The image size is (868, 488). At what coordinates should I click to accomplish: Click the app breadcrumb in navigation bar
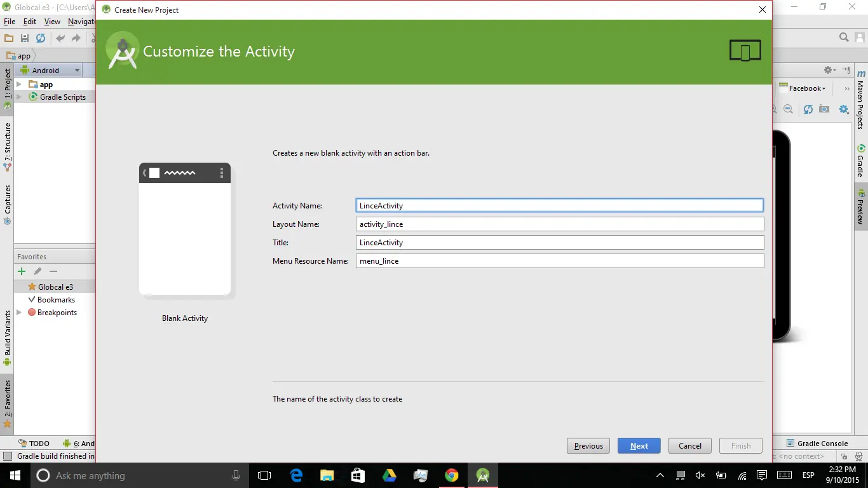tap(18, 56)
